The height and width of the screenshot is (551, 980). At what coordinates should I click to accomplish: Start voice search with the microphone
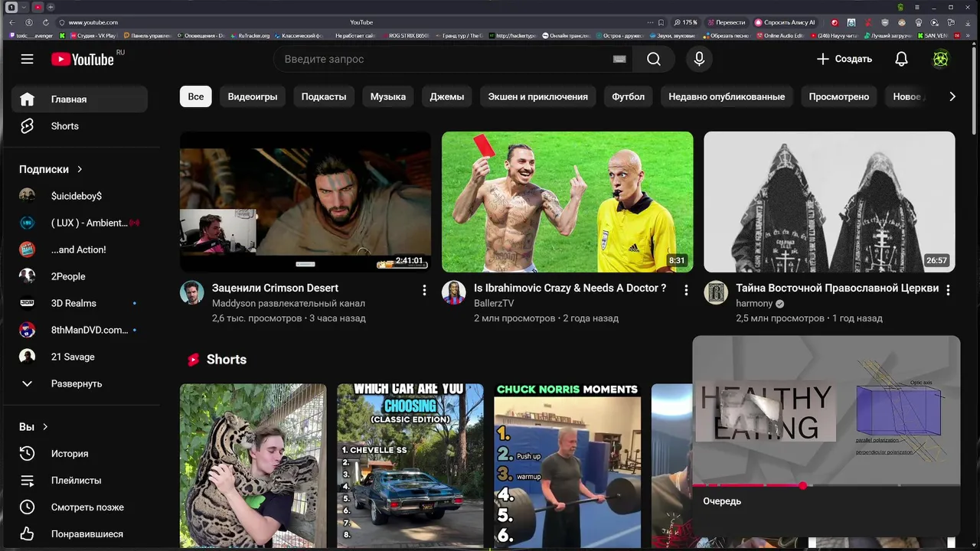(699, 59)
